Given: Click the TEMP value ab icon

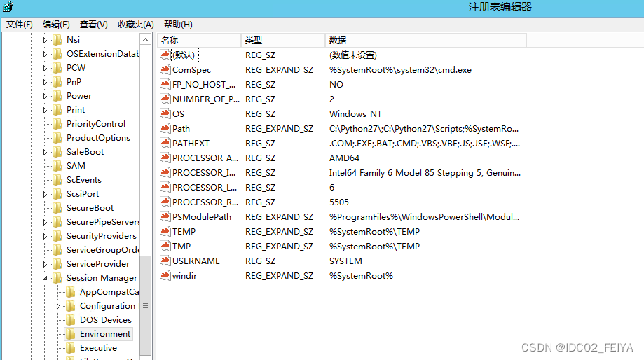Looking at the screenshot, I should [x=165, y=231].
